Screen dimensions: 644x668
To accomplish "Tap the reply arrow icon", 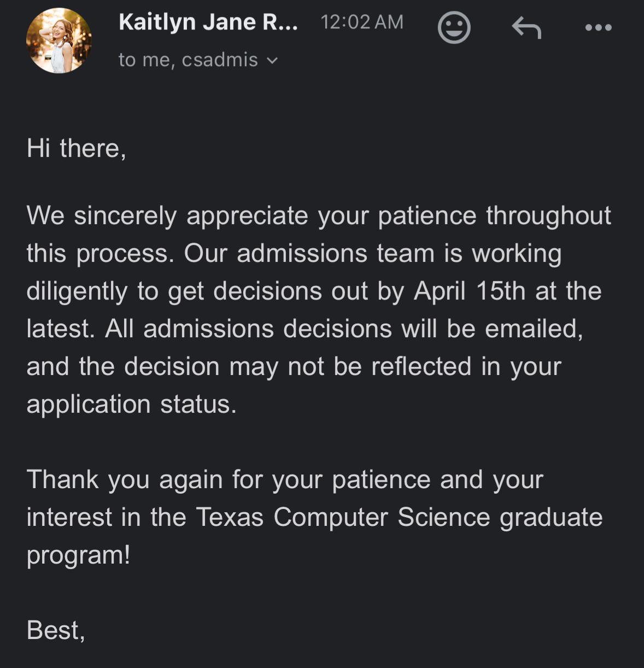I will click(526, 27).
